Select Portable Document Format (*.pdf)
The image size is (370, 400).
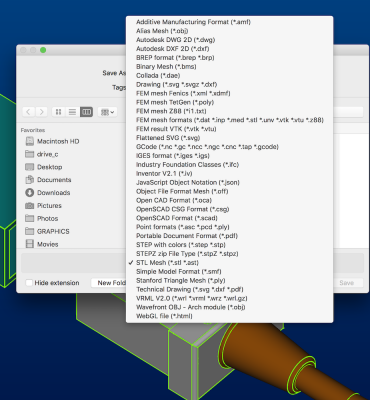(x=229, y=236)
